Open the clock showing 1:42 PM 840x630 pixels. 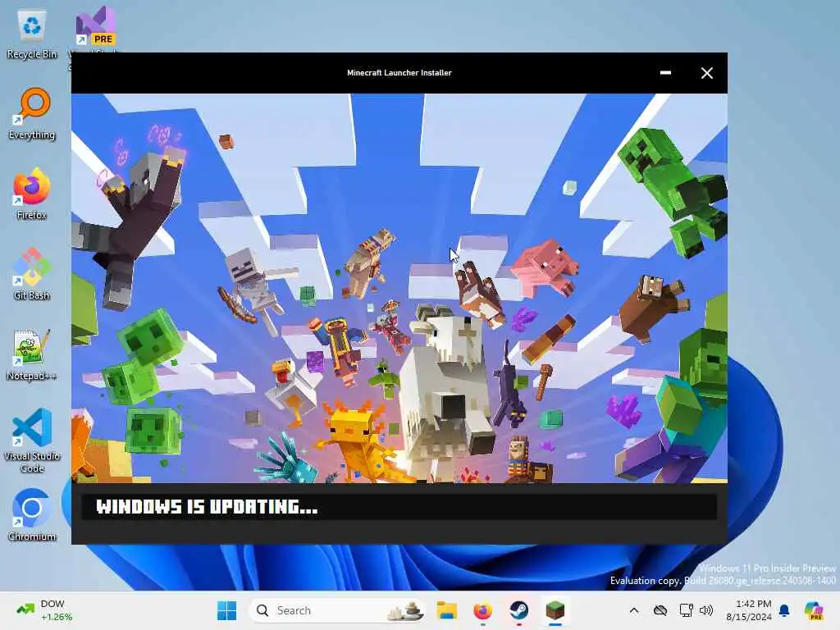pos(749,610)
